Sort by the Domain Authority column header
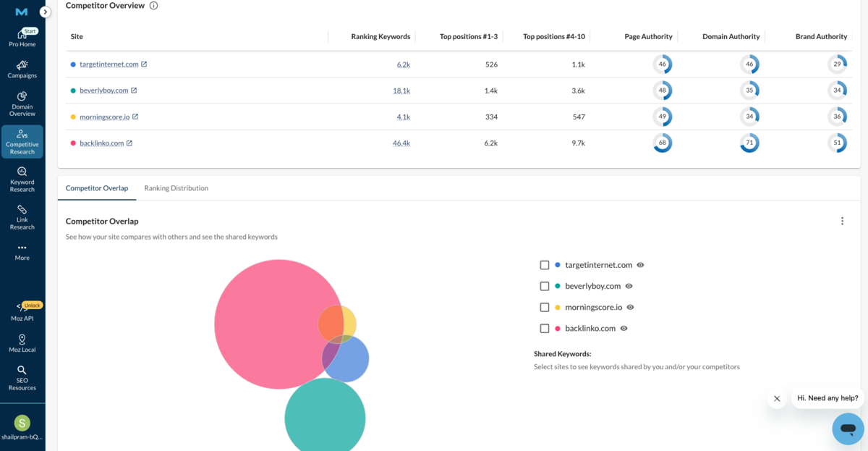The height and width of the screenshot is (451, 868). point(731,36)
